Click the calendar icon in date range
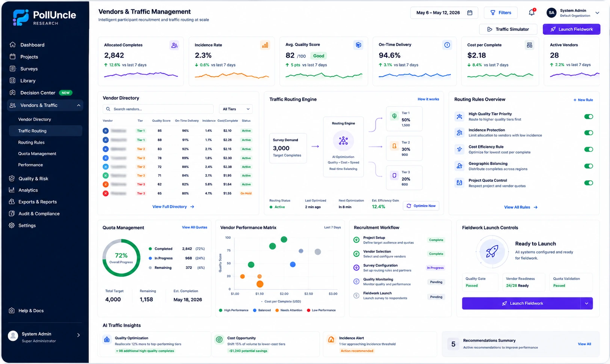 coord(470,13)
